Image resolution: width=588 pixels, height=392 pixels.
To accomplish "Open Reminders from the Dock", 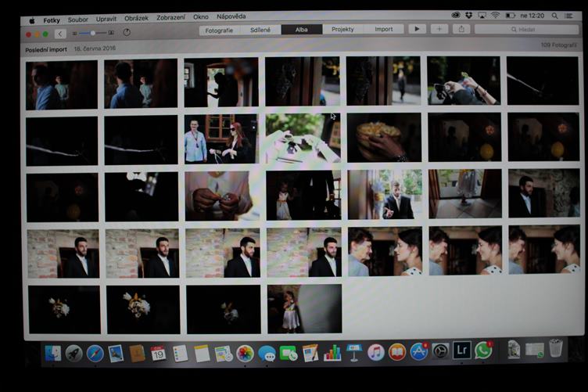I will (x=180, y=354).
